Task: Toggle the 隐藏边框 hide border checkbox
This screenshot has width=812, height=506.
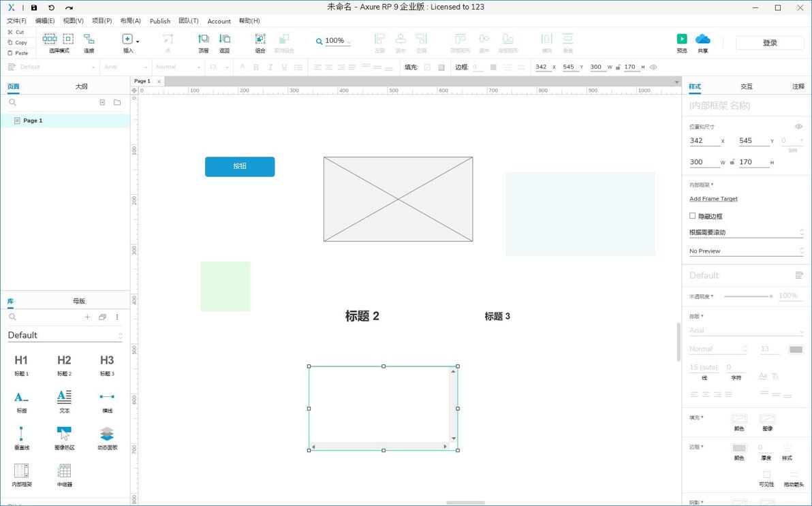Action: click(x=692, y=215)
